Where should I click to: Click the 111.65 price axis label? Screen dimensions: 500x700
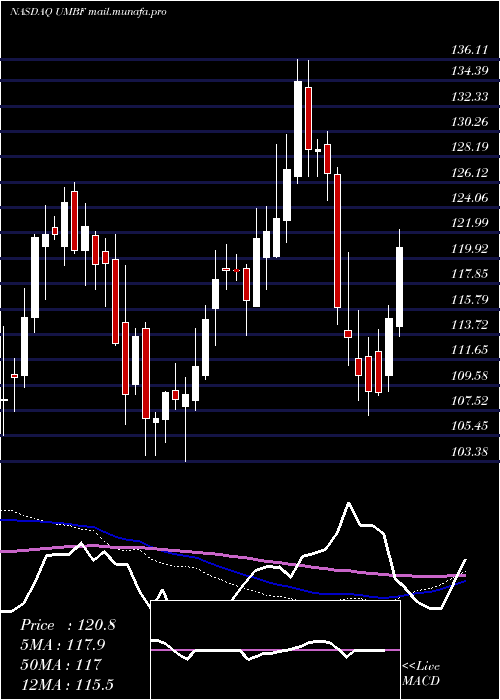pyautogui.click(x=470, y=350)
